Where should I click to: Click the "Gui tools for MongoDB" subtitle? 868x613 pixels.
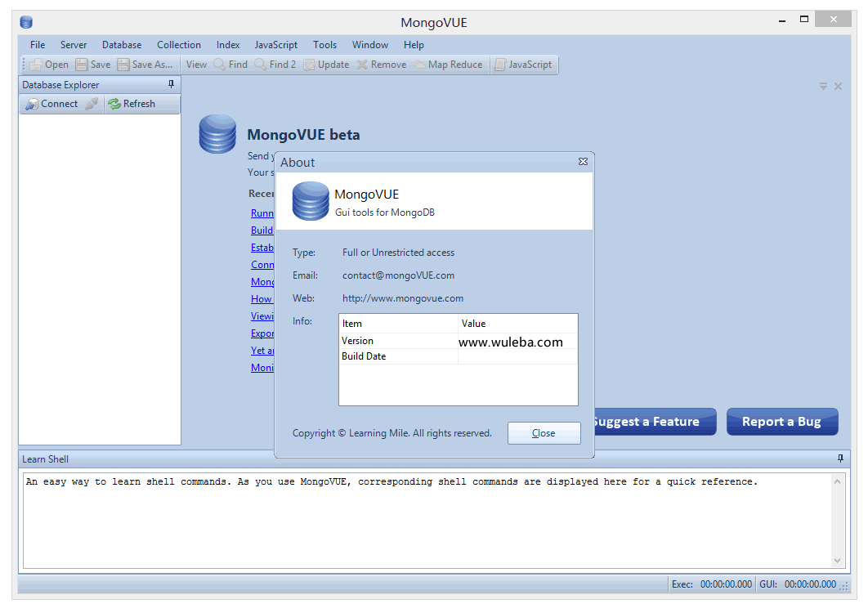pos(385,212)
